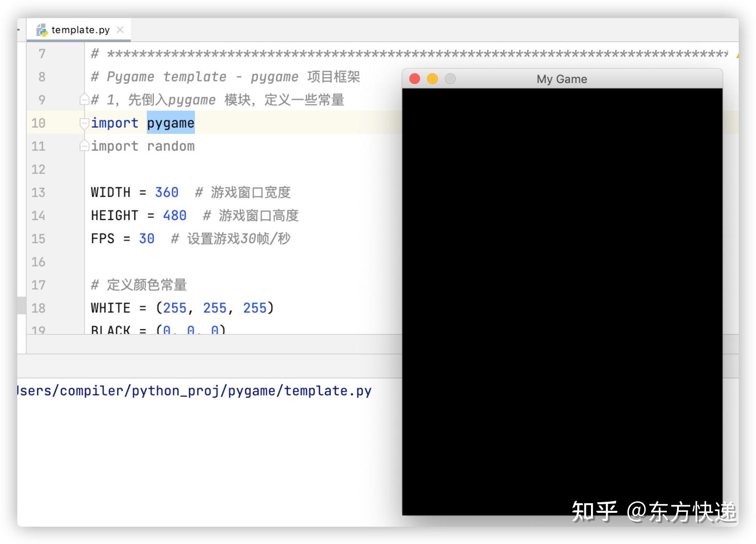Click gutter line number 10

coord(38,123)
